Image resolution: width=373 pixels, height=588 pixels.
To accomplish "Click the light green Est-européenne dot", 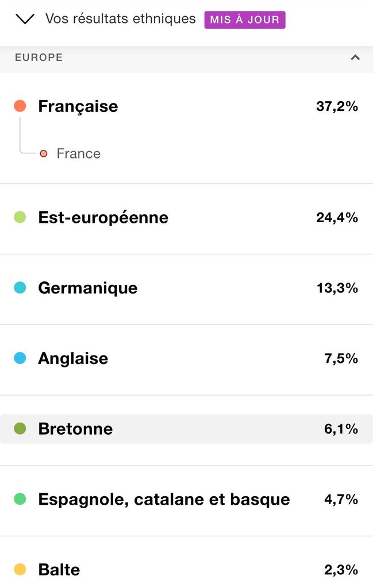I will [x=20, y=217].
